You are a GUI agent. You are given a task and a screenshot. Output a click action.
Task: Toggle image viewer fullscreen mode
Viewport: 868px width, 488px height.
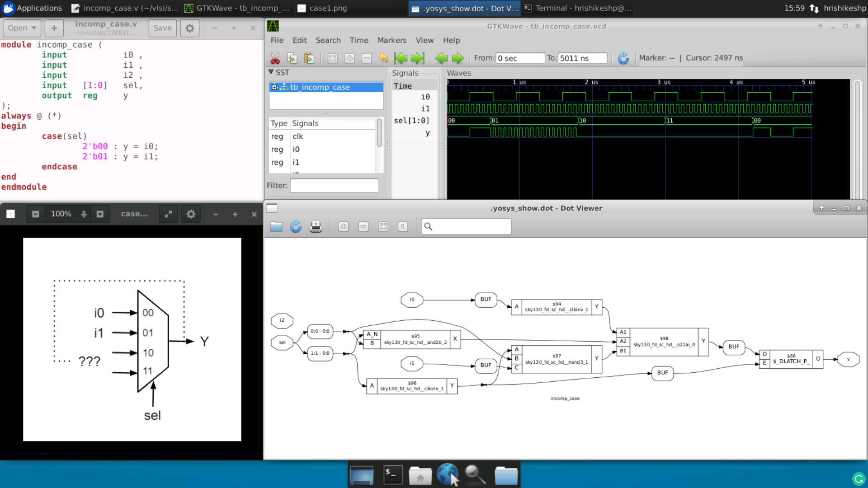point(168,214)
